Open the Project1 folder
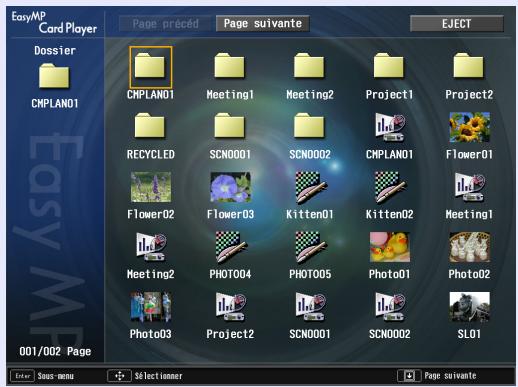Viewport: 518px width, 387px height. coord(389,66)
